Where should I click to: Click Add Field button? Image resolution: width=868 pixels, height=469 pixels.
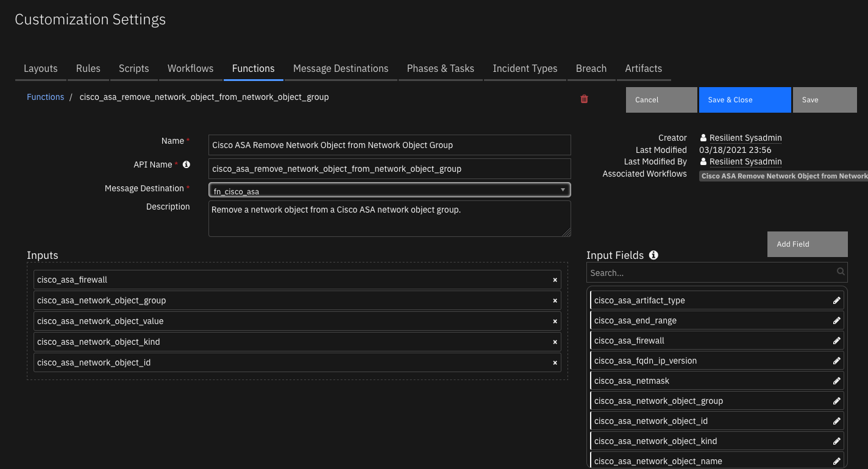pyautogui.click(x=808, y=244)
